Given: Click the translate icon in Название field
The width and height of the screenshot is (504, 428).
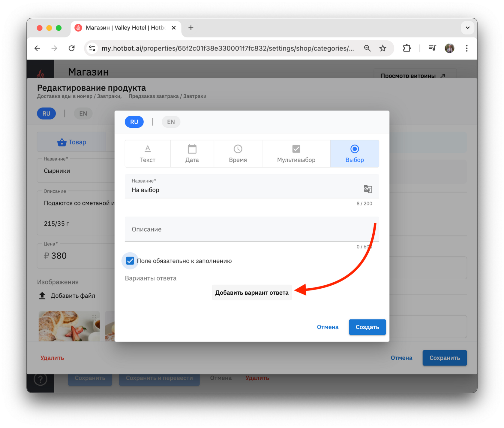Looking at the screenshot, I should pyautogui.click(x=368, y=189).
